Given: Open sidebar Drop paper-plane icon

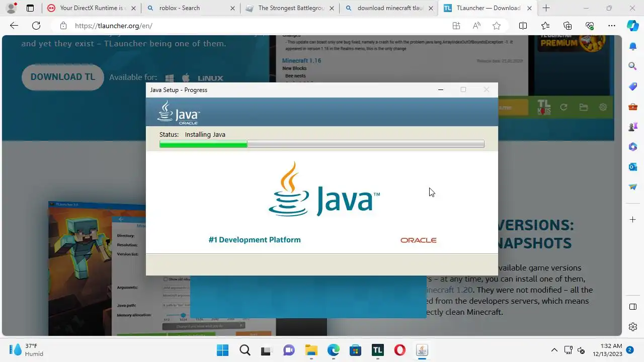Looking at the screenshot, I should (x=633, y=187).
